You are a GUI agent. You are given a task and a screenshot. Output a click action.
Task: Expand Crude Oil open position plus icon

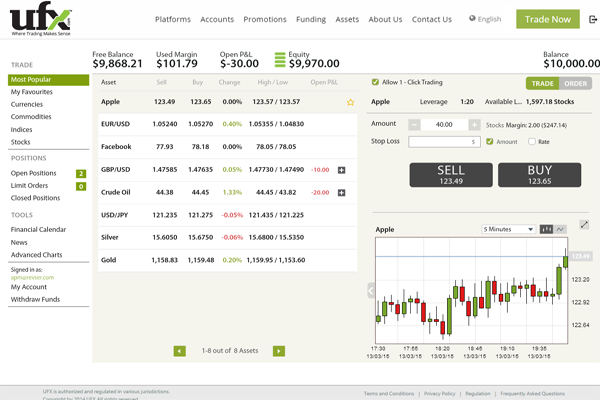[342, 193]
